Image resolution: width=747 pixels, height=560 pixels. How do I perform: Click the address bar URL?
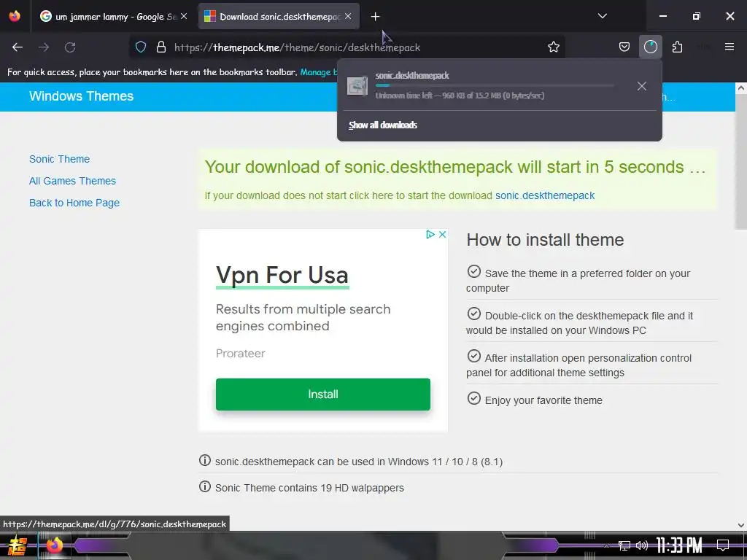click(298, 47)
